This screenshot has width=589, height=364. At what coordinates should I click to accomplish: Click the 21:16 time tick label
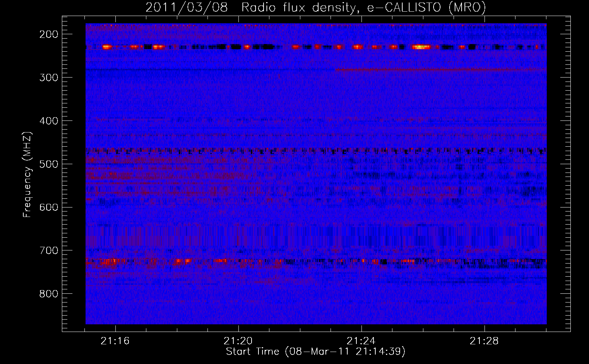click(x=115, y=341)
